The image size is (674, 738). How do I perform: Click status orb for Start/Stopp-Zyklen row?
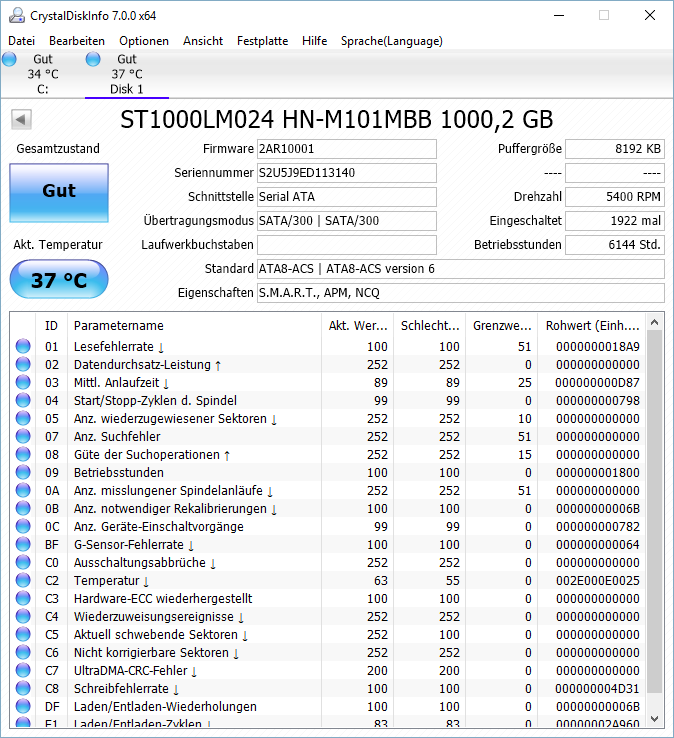pyautogui.click(x=23, y=400)
